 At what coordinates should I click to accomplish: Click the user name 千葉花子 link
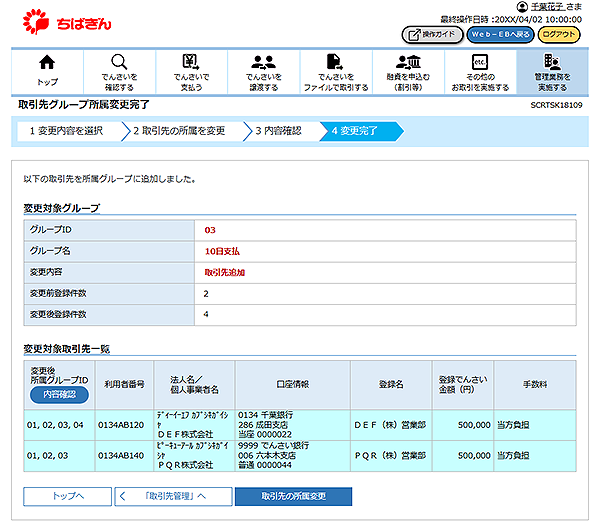(547, 7)
